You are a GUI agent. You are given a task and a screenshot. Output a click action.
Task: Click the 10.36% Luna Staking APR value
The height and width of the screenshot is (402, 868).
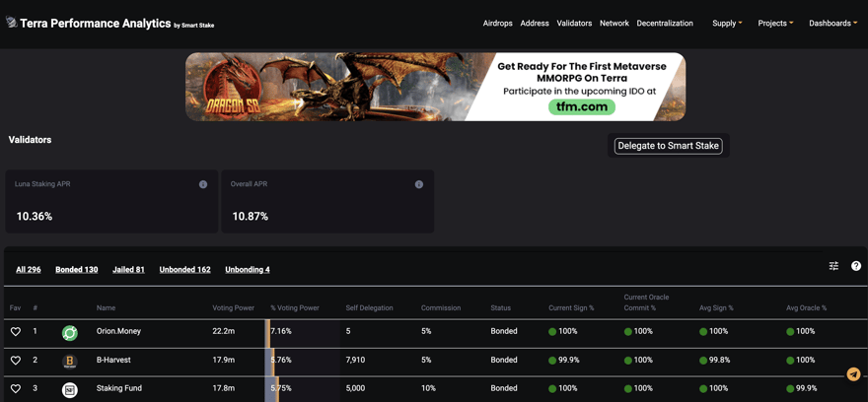35,217
